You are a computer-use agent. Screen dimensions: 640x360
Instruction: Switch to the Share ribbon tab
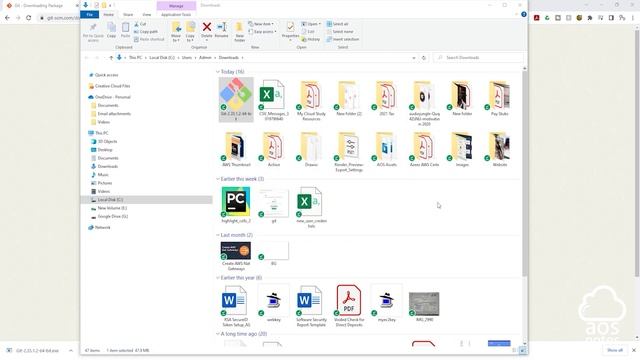click(x=128, y=15)
